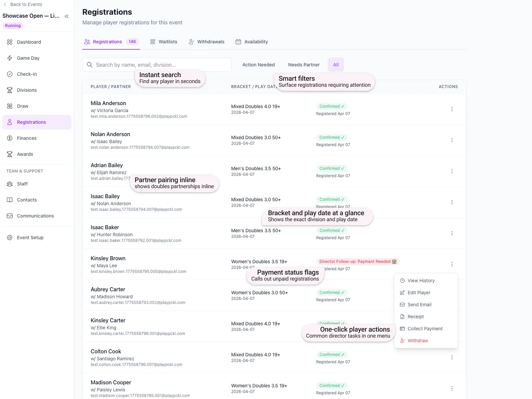532x399 pixels.
Task: Expand row actions for Isaac Baker
Action: (x=452, y=233)
